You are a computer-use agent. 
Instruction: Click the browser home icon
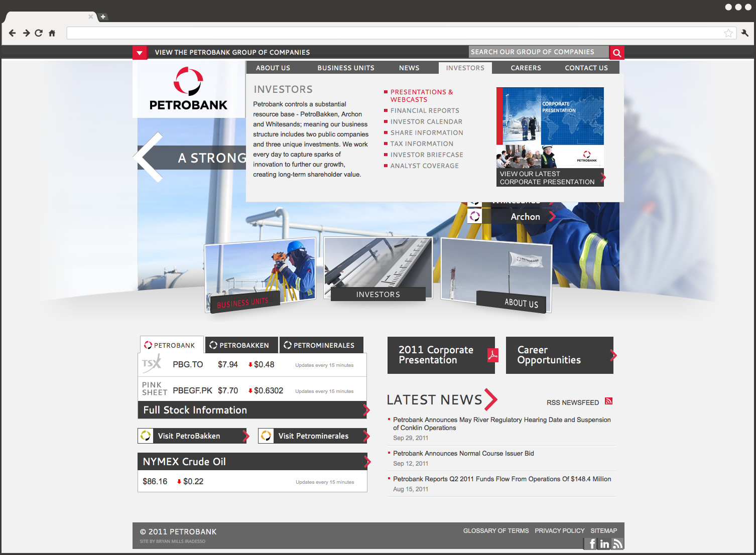point(52,33)
